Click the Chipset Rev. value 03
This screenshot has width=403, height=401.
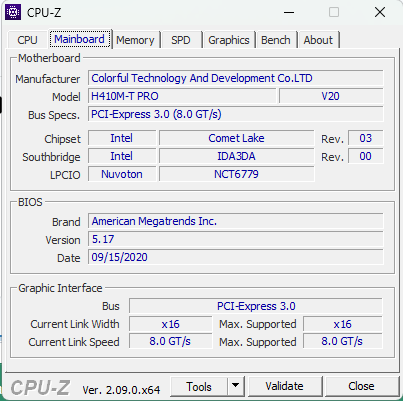point(366,138)
